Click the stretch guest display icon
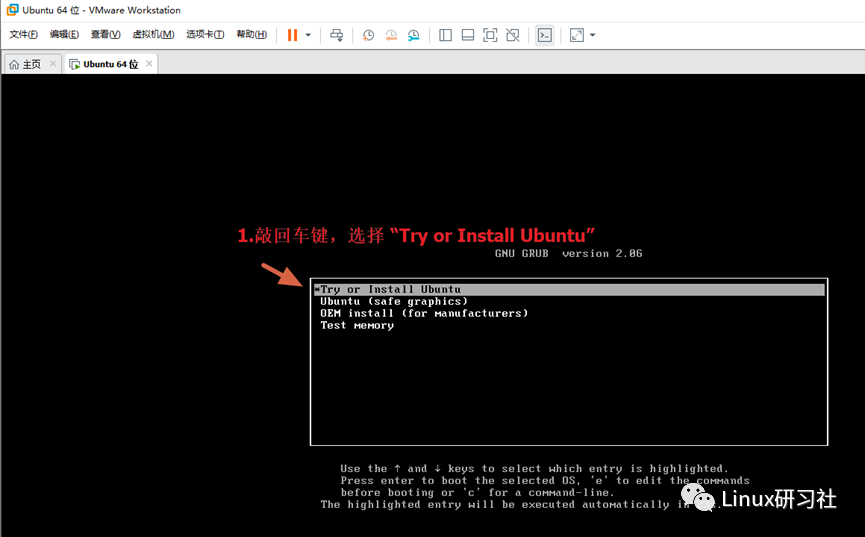Screen dimensions: 865x537 point(576,35)
